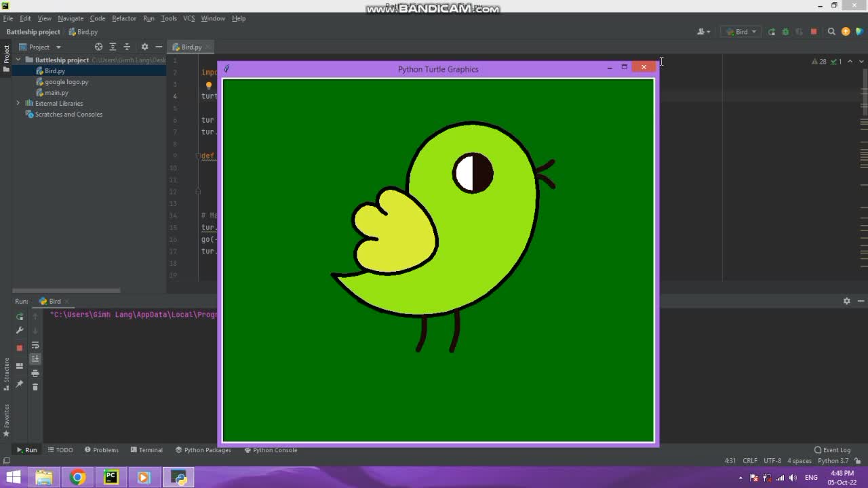This screenshot has width=868, height=488.
Task: Click the print icon in Run console
Action: (x=35, y=373)
